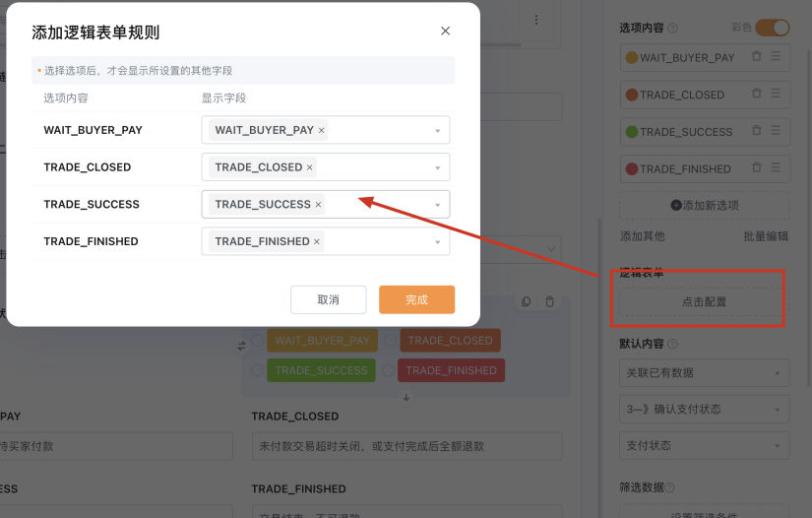Expand the 关联已有数据 dropdown
Screen dimensions: 812x518
pos(705,373)
